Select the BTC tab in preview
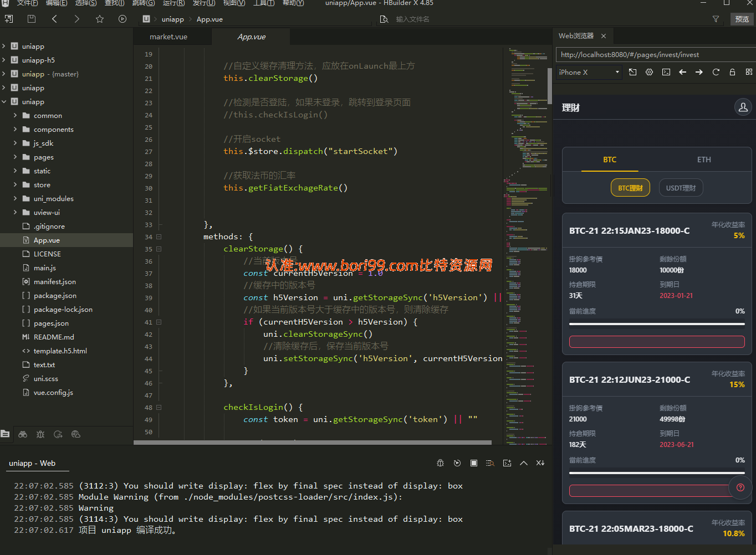Viewport: 756px width, 555px height. [x=610, y=160]
